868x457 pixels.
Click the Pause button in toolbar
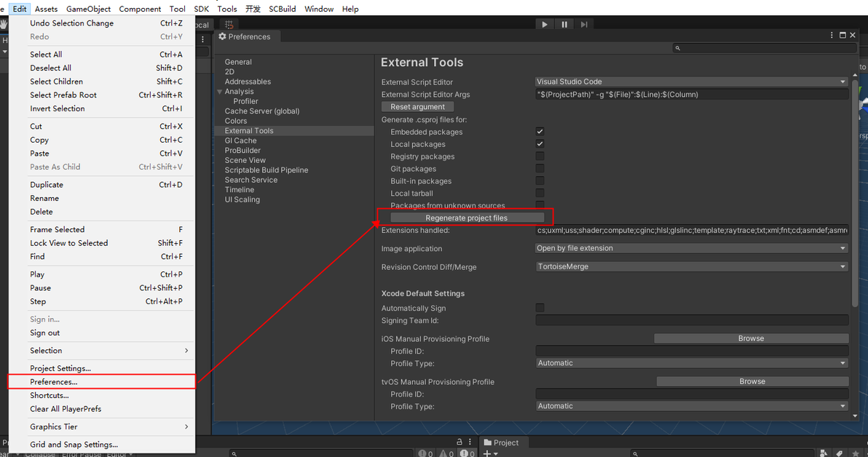(x=564, y=24)
